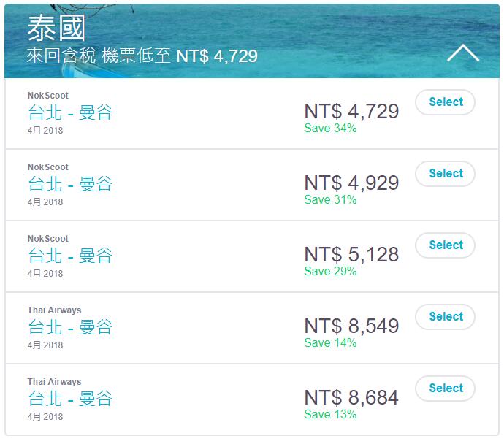The width and height of the screenshot is (504, 444).
Task: Open 台北 - 曼谷 route link in second row
Action: tap(70, 185)
